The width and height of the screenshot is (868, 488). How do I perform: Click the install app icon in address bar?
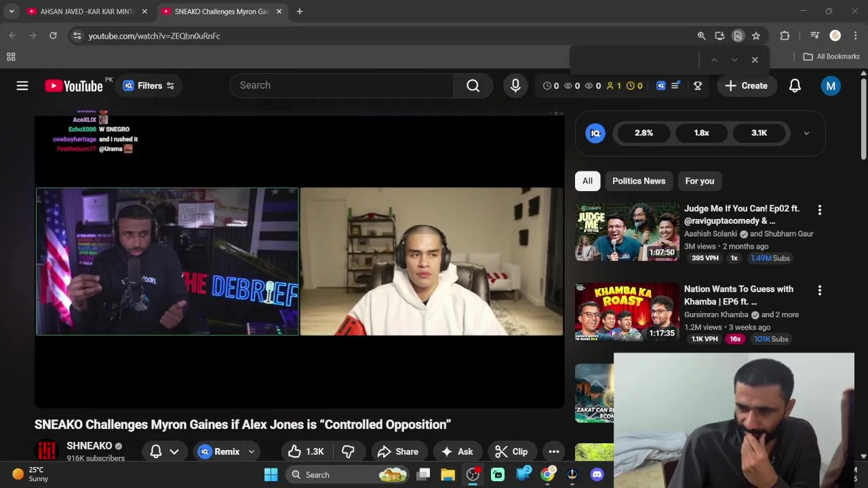720,36
